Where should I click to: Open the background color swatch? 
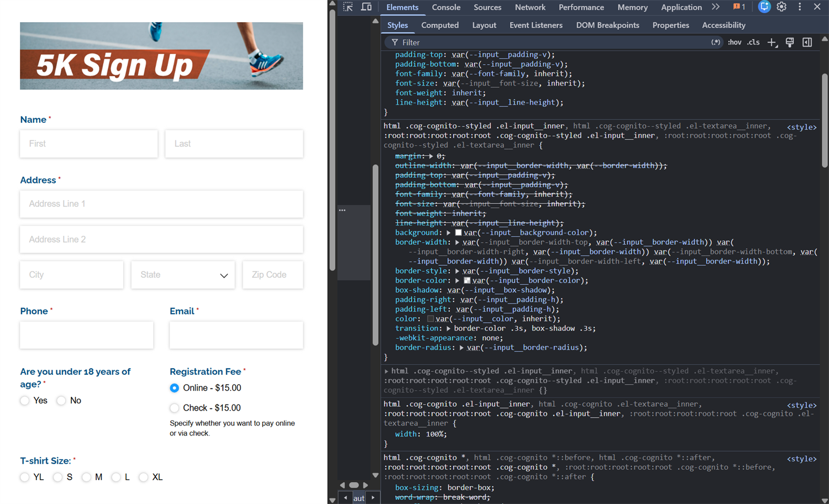coord(458,233)
